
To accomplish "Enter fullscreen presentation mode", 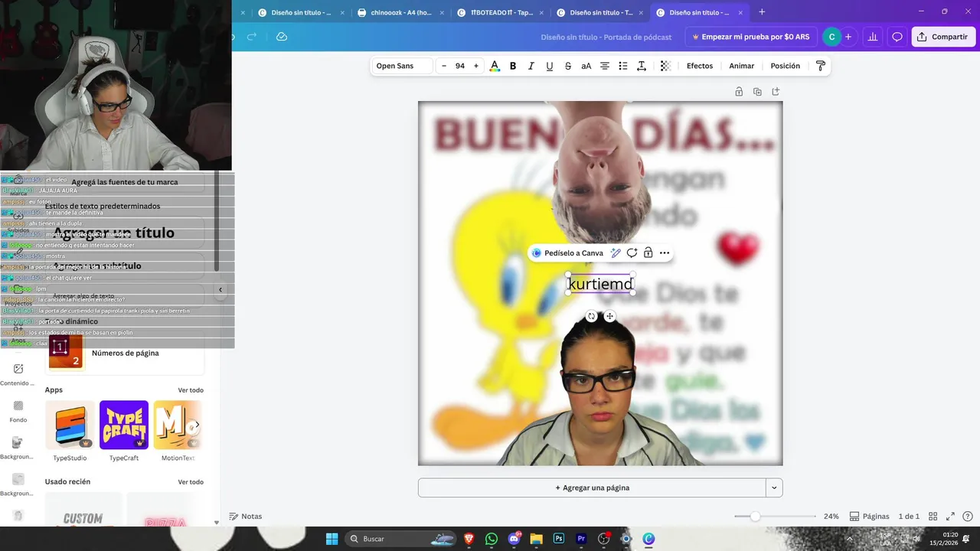I will pyautogui.click(x=950, y=517).
